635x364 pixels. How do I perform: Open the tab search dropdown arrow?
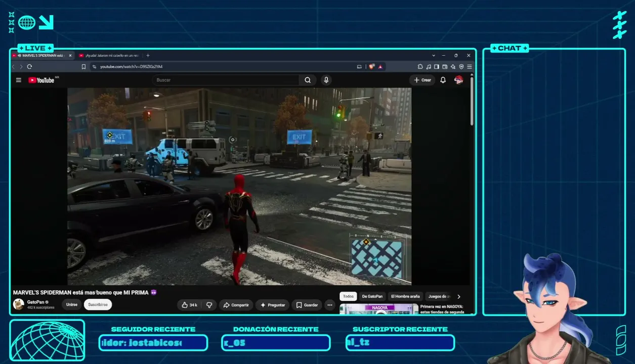[x=434, y=55]
